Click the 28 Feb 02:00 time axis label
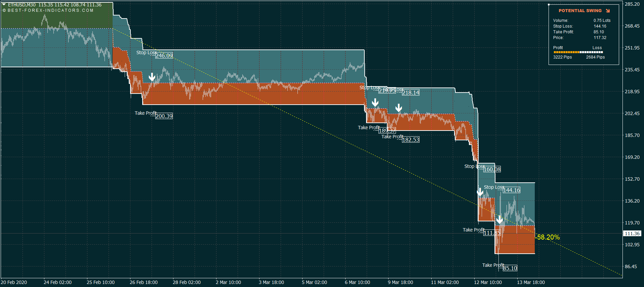The image size is (644, 287). (x=187, y=282)
